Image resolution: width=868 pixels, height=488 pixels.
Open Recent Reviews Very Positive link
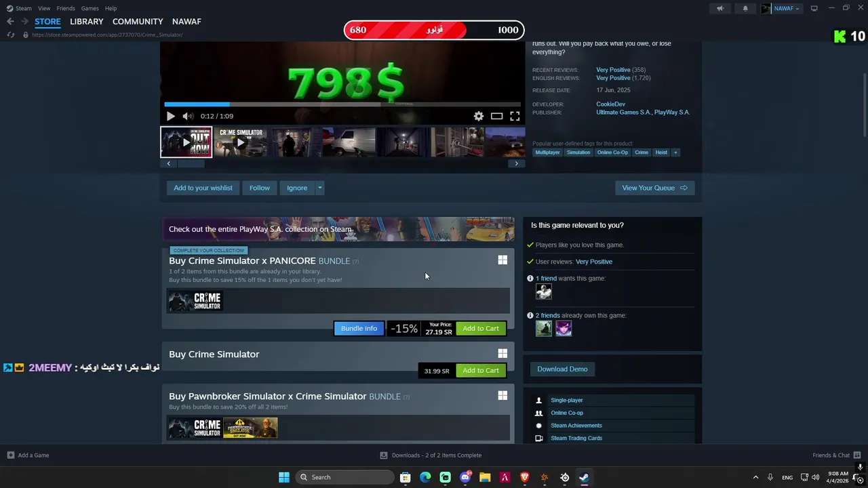[613, 70]
